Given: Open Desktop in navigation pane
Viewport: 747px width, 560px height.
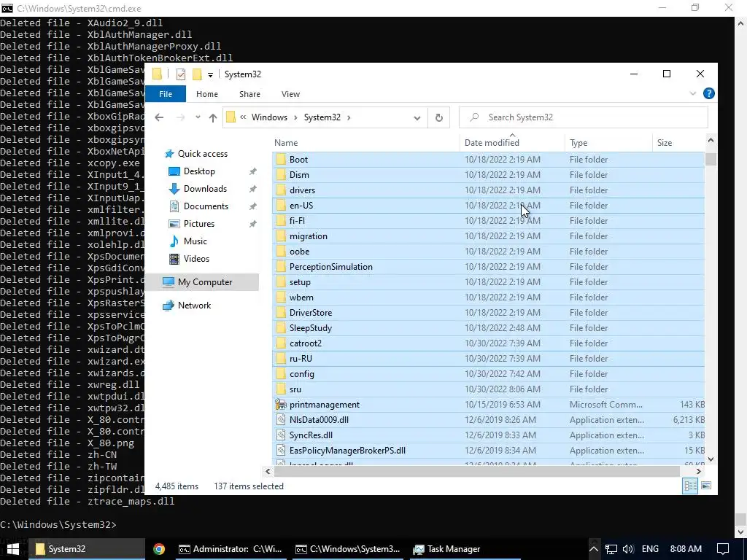Looking at the screenshot, I should point(199,171).
